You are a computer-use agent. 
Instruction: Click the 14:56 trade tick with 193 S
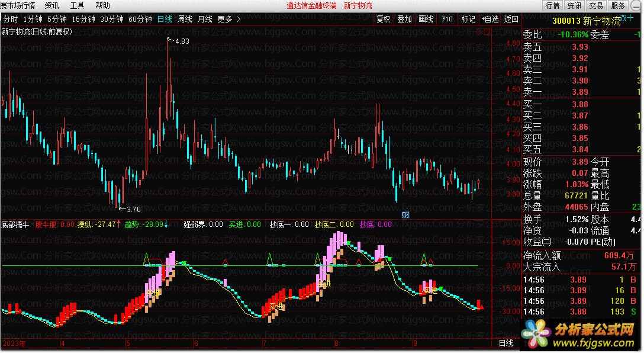(x=581, y=312)
